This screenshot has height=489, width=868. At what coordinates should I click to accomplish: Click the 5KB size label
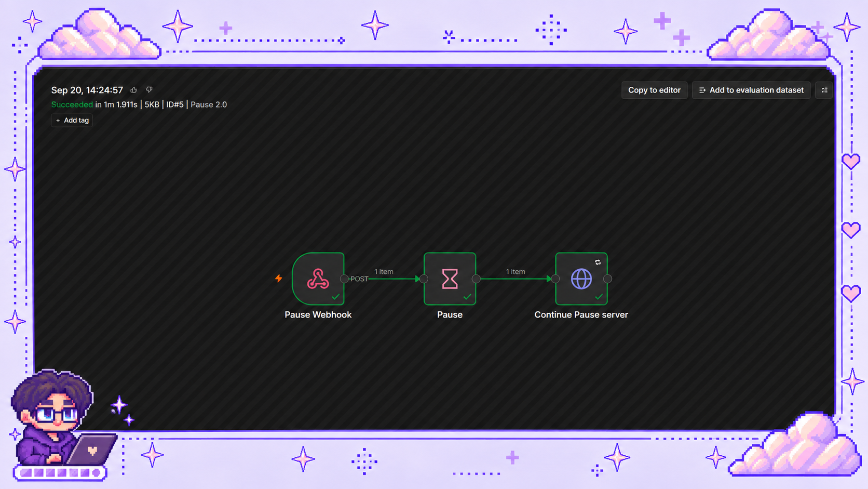152,104
